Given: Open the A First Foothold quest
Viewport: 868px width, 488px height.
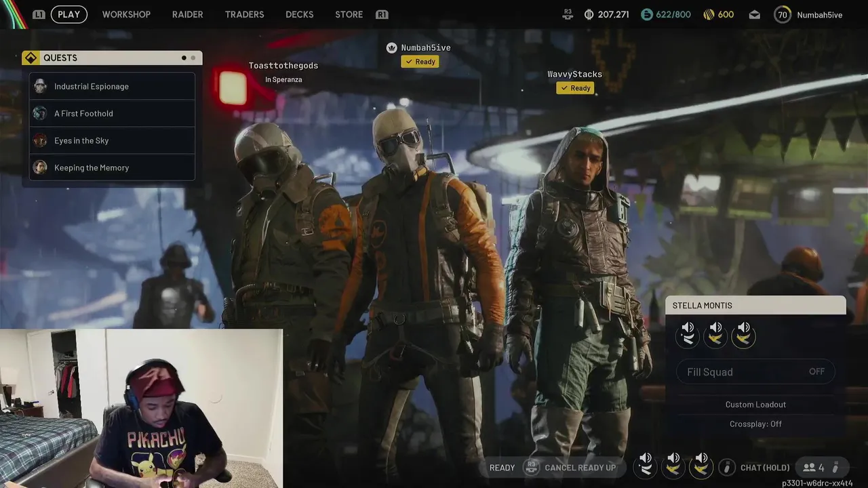Looking at the screenshot, I should click(112, 113).
